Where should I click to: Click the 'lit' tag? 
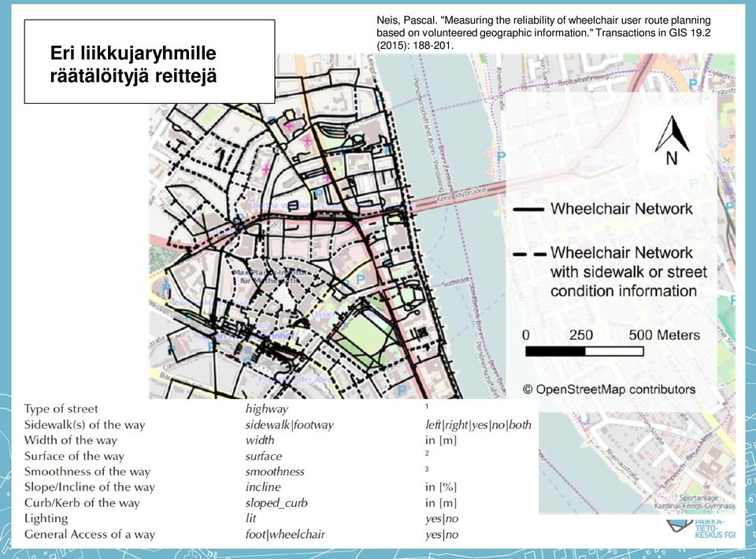coord(250,518)
